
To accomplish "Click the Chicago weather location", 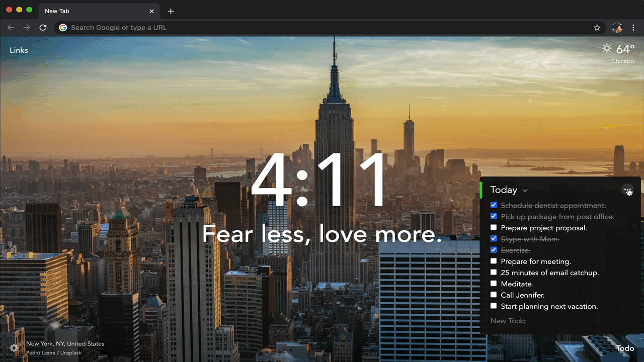I will tap(623, 61).
